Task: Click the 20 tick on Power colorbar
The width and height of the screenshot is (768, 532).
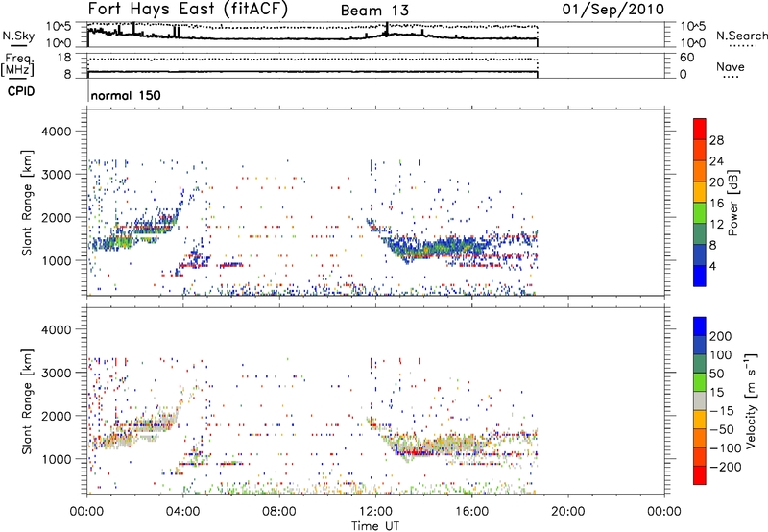Action: pyautogui.click(x=716, y=182)
